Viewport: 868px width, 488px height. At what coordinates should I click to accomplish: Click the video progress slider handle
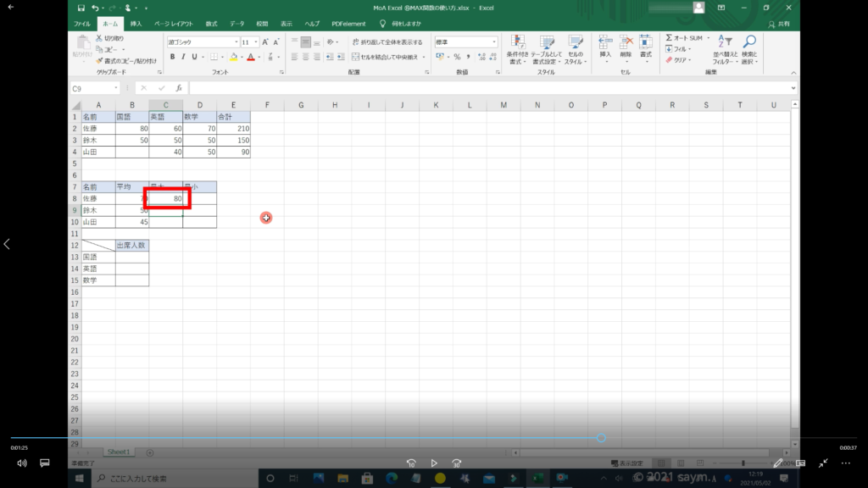tap(601, 438)
